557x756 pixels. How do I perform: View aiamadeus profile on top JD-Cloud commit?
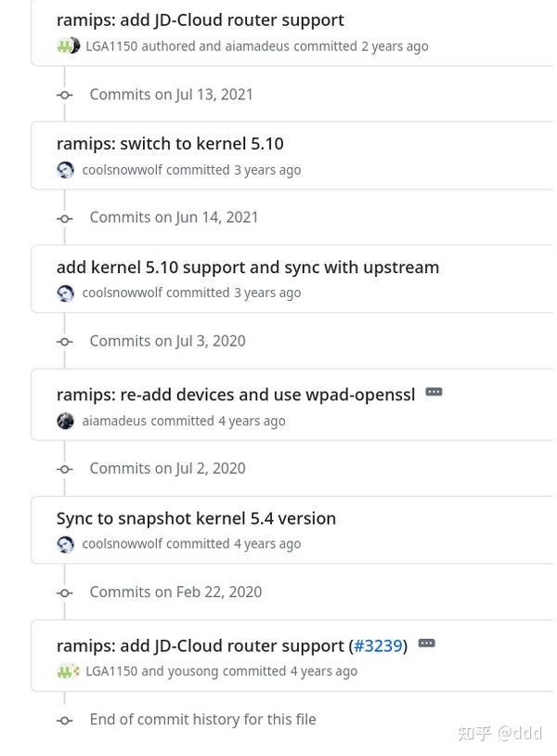[x=257, y=46]
